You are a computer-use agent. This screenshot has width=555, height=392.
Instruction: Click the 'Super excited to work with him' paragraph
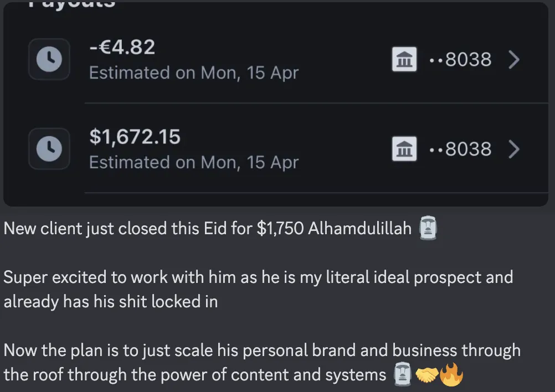[258, 289]
